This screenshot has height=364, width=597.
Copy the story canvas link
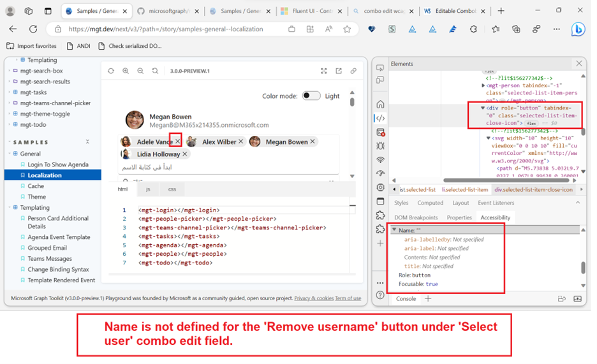pos(353,71)
